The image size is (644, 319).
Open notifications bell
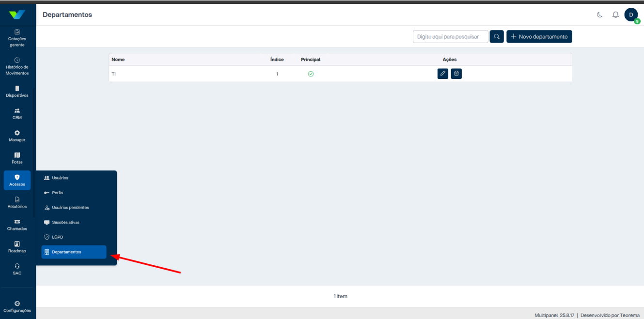(615, 15)
